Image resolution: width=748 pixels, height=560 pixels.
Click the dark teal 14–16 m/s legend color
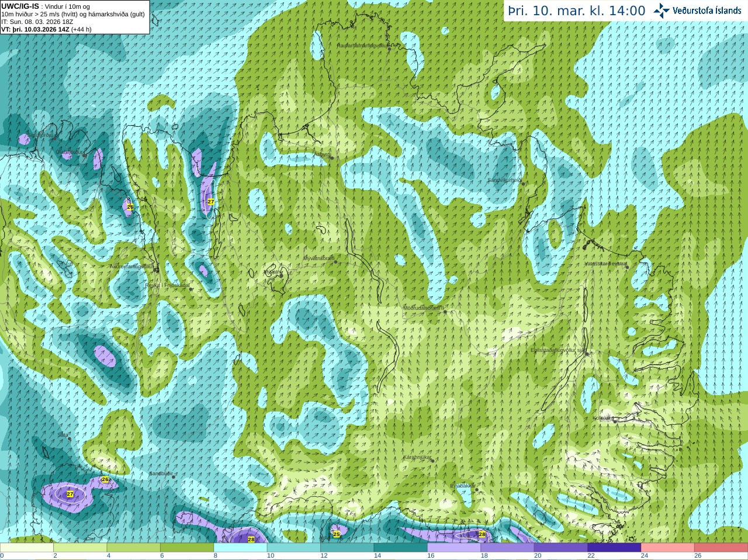[400, 548]
